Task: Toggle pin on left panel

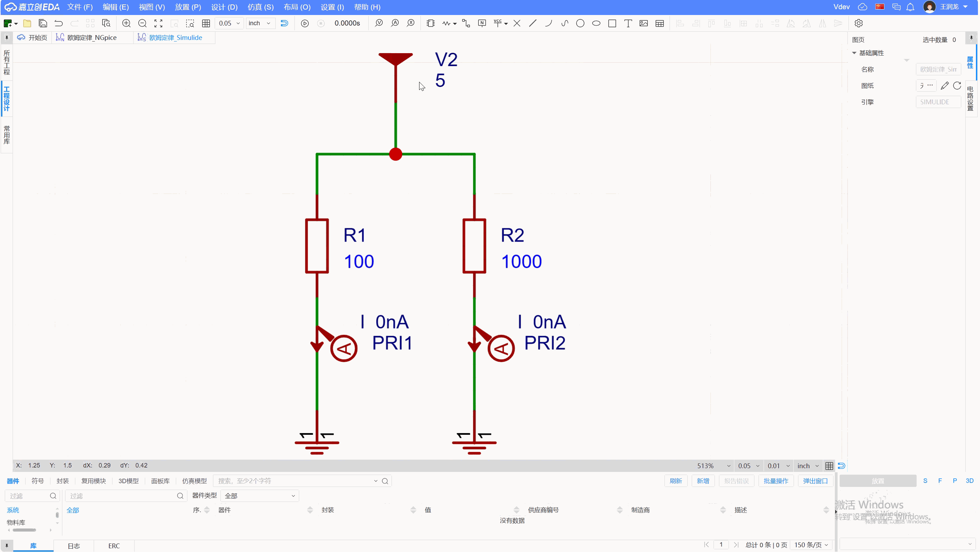Action: pos(6,38)
